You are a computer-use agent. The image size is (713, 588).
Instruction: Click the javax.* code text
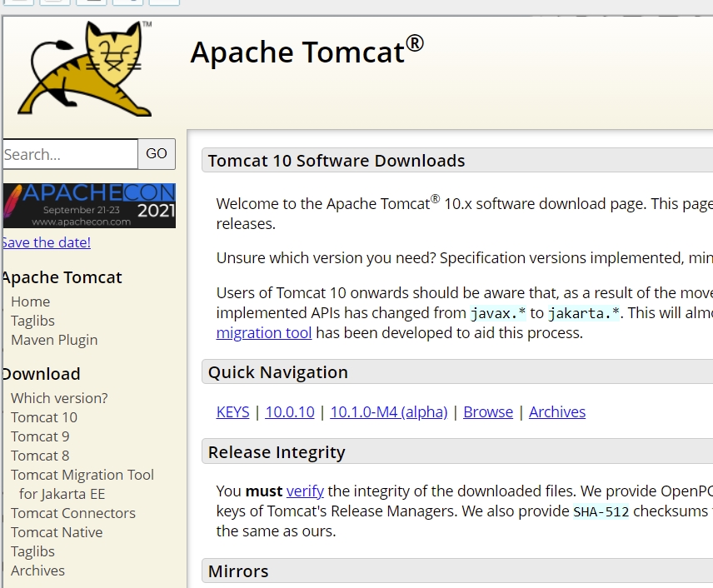pos(498,313)
